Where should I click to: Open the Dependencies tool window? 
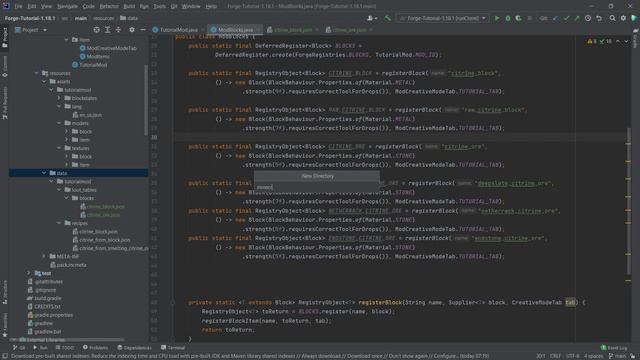click(x=134, y=348)
